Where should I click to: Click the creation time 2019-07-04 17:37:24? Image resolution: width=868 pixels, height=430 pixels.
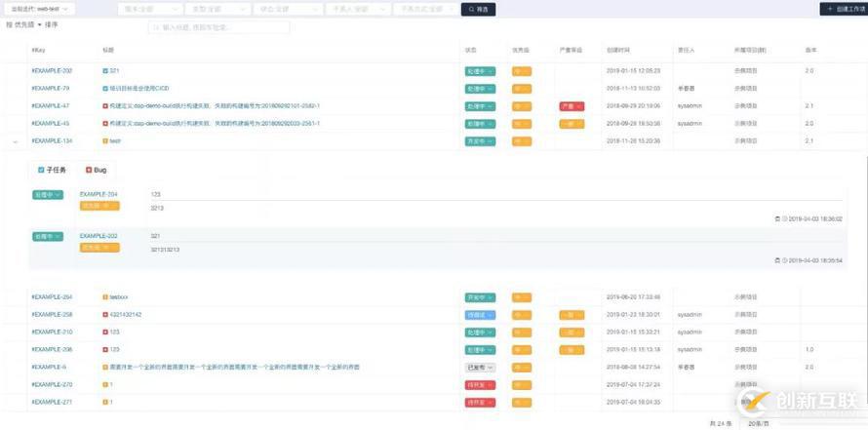pyautogui.click(x=633, y=384)
